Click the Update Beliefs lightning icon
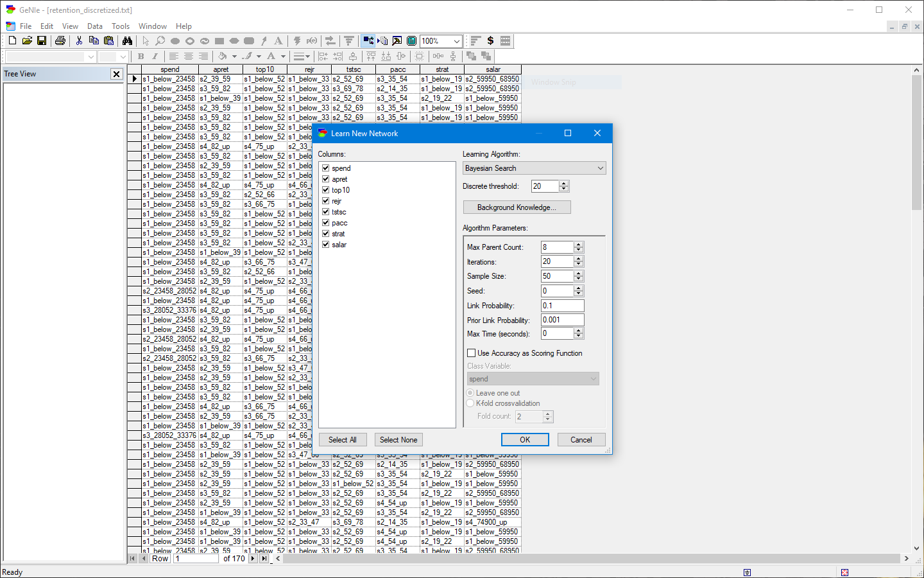The image size is (924, 578). click(298, 40)
